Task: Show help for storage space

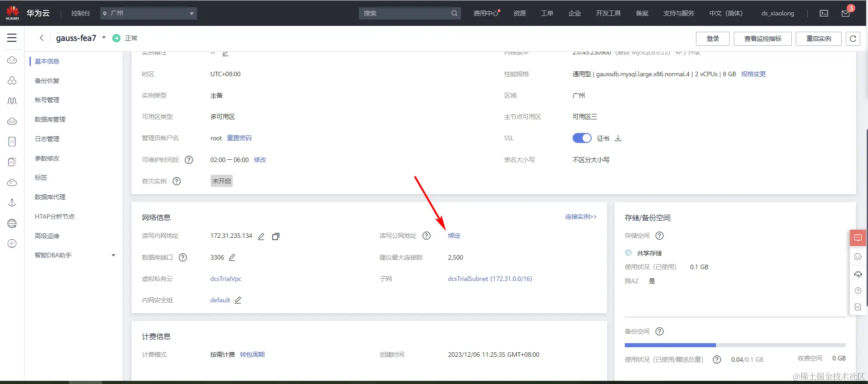Action: pyautogui.click(x=660, y=236)
